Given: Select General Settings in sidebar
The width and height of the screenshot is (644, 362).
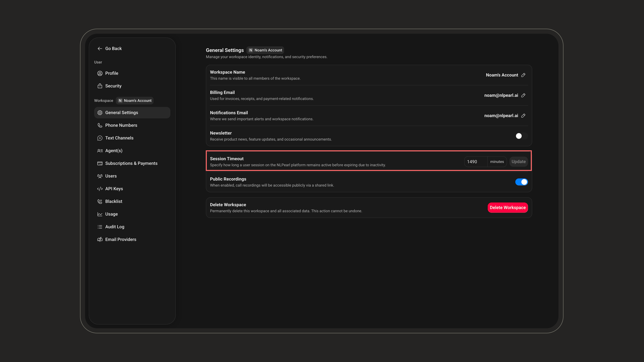Looking at the screenshot, I should (x=132, y=113).
